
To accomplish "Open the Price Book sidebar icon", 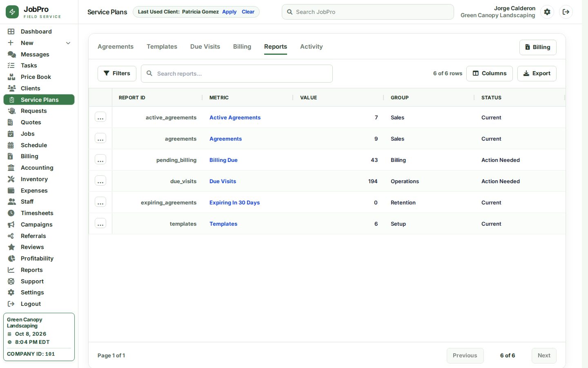I will (x=11, y=77).
